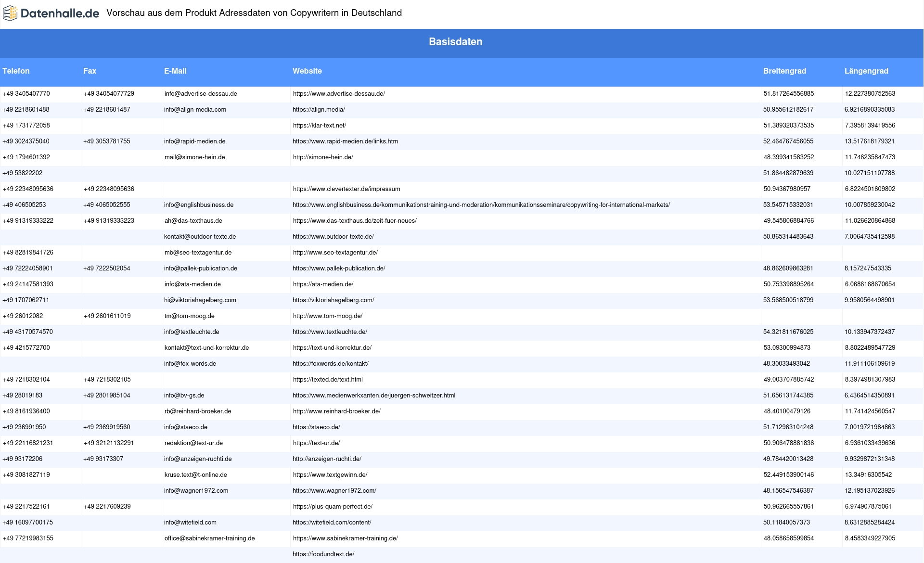
Task: Open the https://foodundtext.de/ link
Action: [323, 554]
